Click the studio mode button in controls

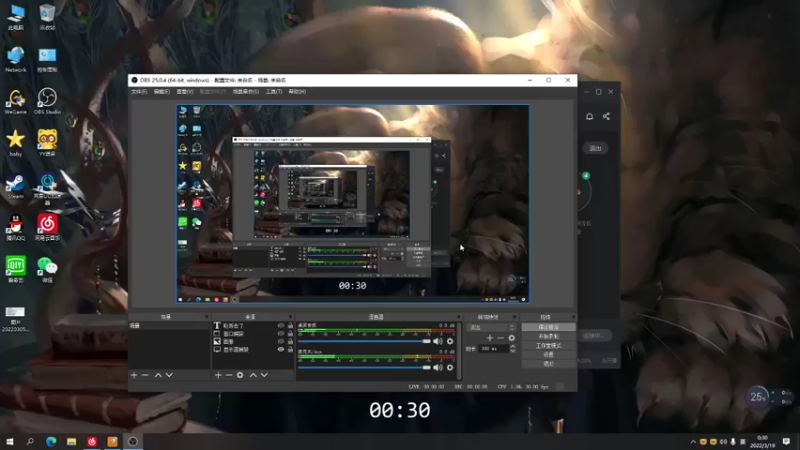click(x=548, y=345)
